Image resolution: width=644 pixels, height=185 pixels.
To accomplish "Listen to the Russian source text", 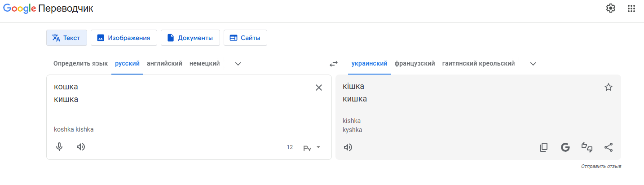I will [x=81, y=147].
